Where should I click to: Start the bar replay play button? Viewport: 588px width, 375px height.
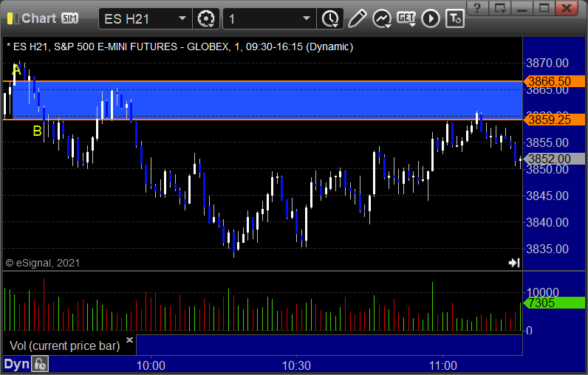(431, 18)
